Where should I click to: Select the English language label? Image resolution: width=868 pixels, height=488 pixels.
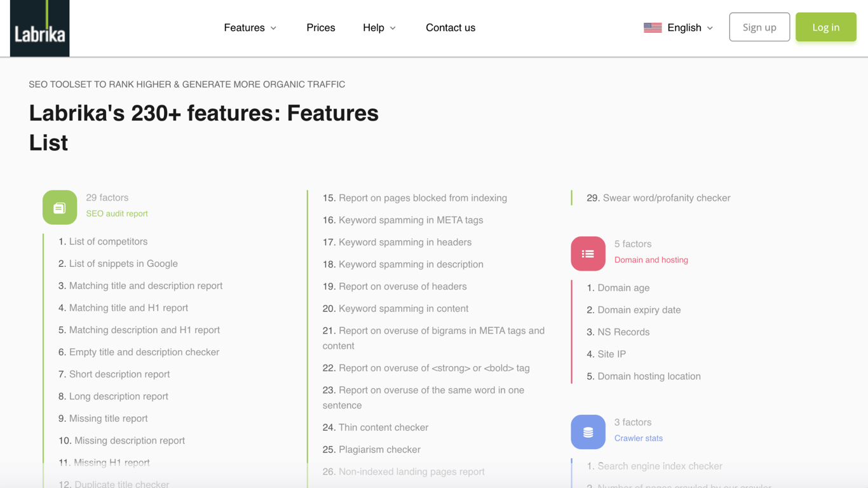(684, 27)
